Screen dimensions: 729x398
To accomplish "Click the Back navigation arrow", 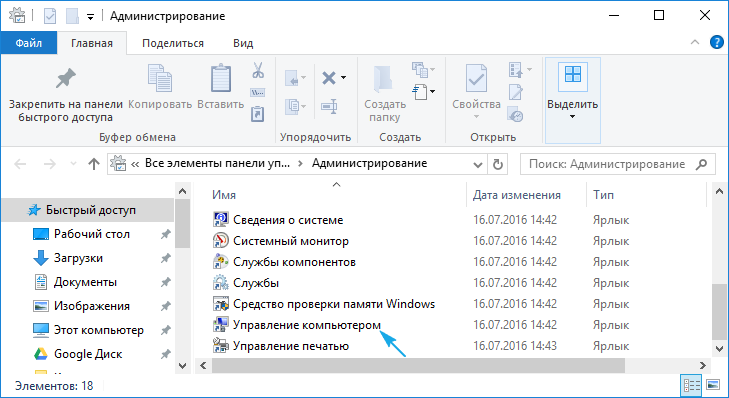I will pyautogui.click(x=20, y=164).
